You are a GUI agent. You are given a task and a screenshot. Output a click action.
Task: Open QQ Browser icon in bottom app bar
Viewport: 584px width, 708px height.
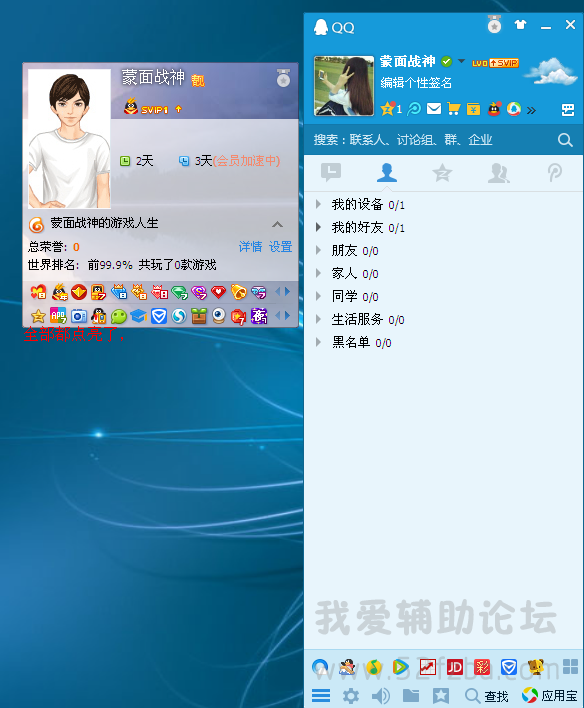click(x=320, y=667)
